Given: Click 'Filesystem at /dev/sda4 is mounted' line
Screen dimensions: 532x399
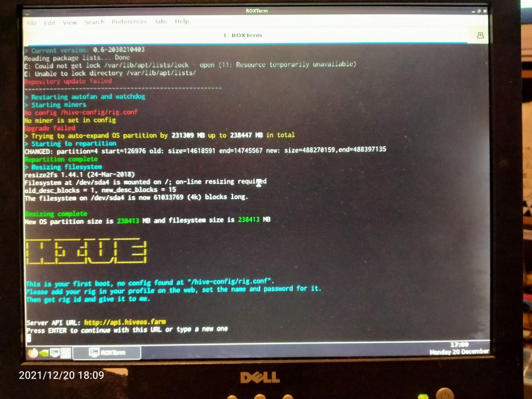Looking at the screenshot, I should [146, 182].
